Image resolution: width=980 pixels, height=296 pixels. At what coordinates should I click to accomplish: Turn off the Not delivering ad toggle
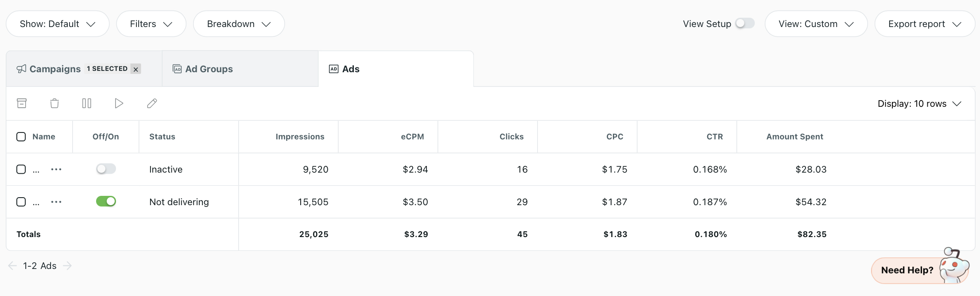pyautogui.click(x=106, y=201)
